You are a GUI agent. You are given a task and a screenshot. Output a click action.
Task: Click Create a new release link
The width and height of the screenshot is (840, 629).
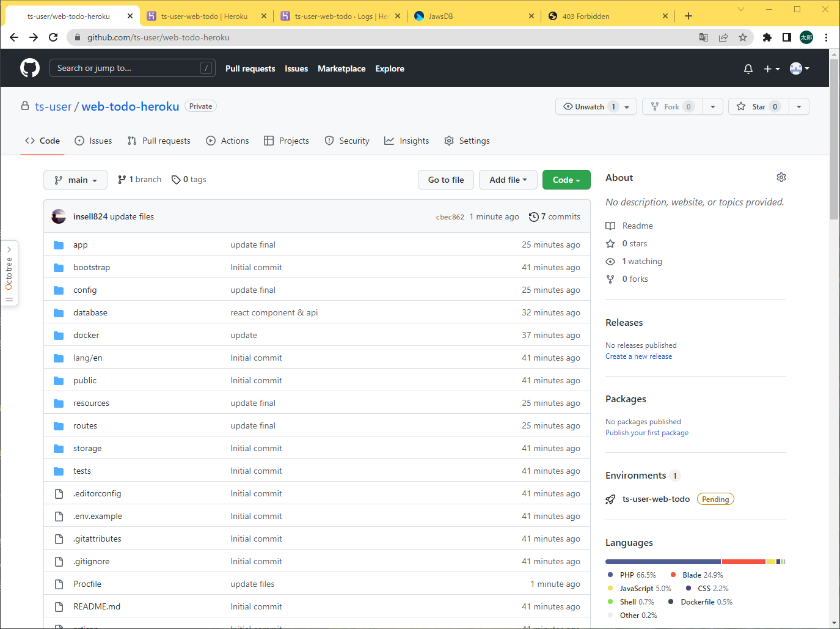click(638, 356)
